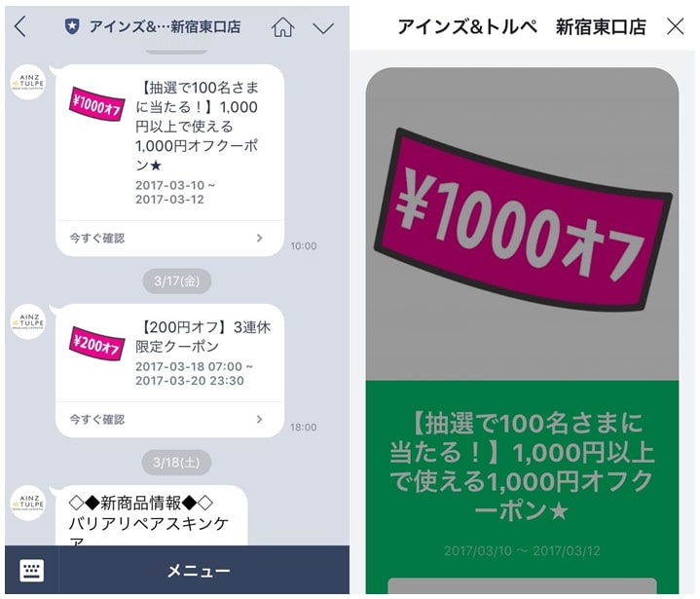
Task: Open the home icon in chat header
Action: click(282, 27)
